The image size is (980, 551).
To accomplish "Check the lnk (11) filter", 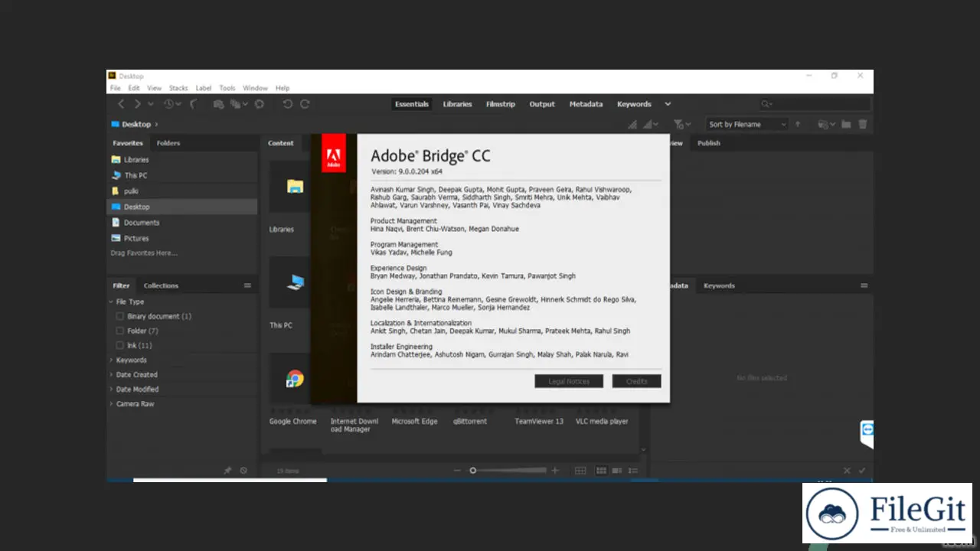I will (x=119, y=345).
